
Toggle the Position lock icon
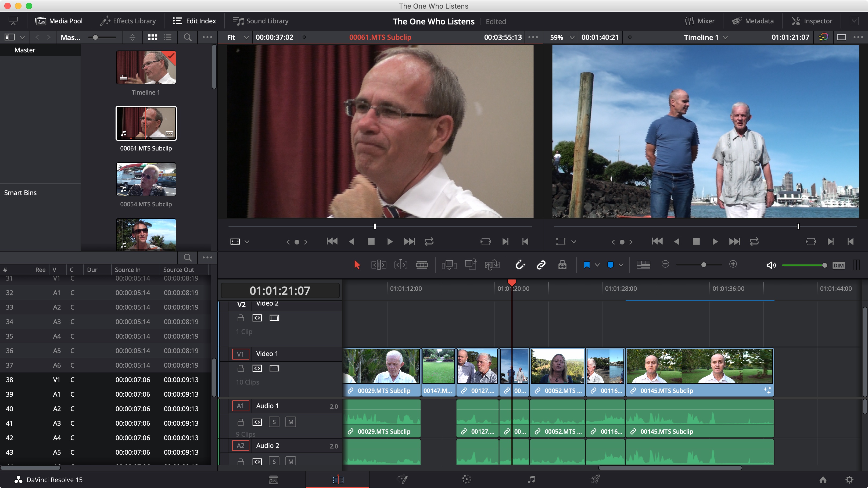coord(562,265)
